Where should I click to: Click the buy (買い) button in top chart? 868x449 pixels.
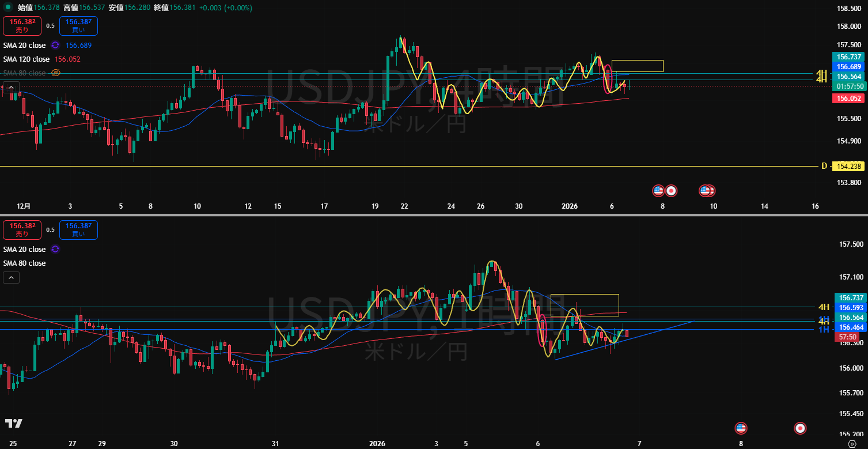point(78,26)
